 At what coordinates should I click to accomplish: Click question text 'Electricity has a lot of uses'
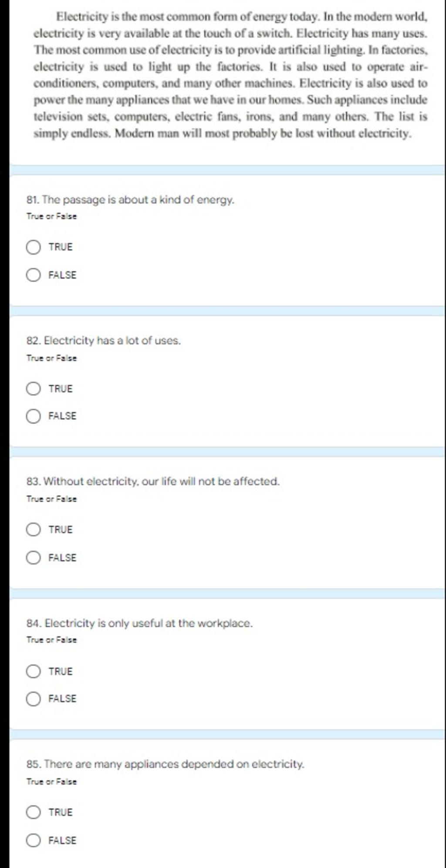(x=104, y=340)
